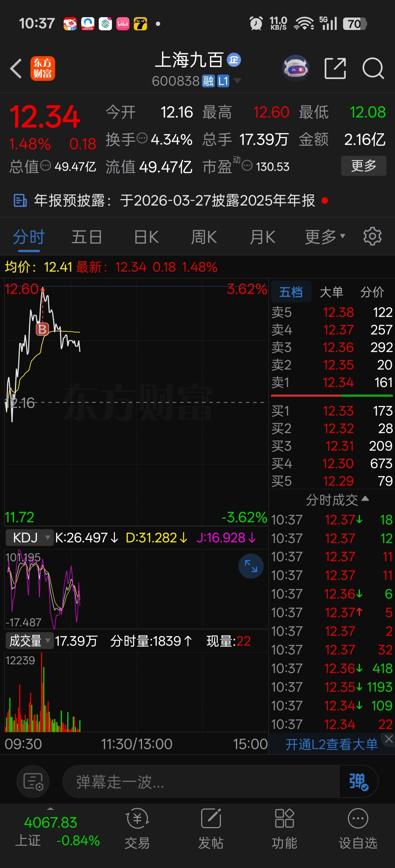This screenshot has width=395, height=868.
Task: Select the 分价 tab
Action: pos(372,292)
